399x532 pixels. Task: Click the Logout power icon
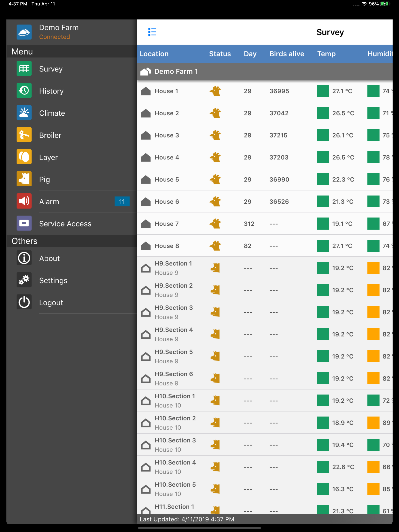tap(24, 302)
